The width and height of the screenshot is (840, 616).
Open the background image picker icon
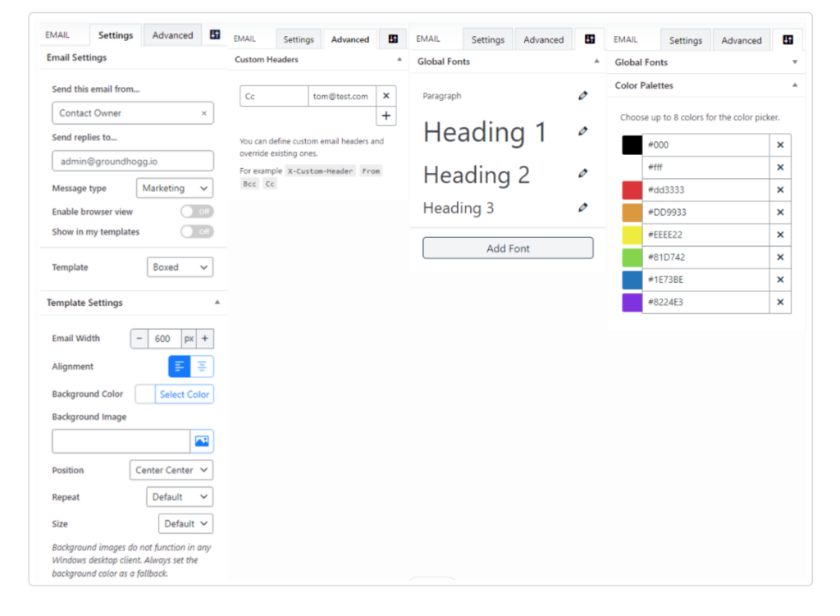point(202,441)
